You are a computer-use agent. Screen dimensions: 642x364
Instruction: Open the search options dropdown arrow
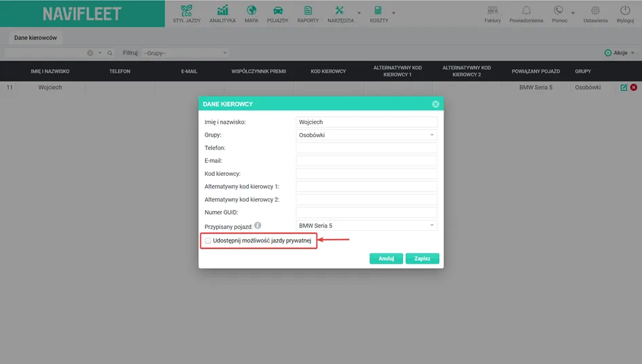click(100, 53)
